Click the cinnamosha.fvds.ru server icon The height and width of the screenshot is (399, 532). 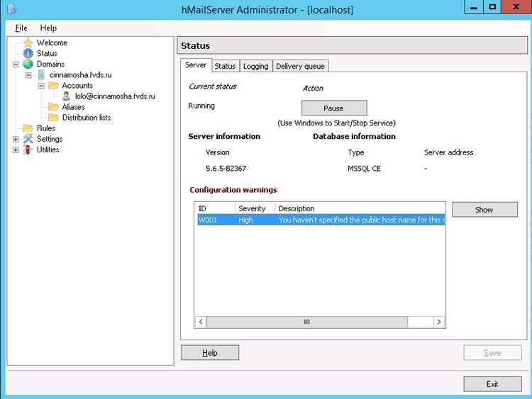click(41, 74)
